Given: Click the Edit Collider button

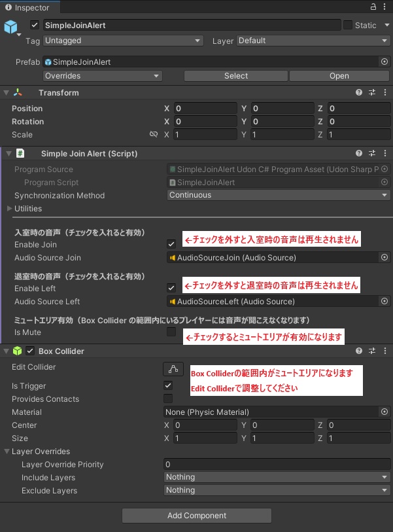Looking at the screenshot, I should pyautogui.click(x=173, y=369).
